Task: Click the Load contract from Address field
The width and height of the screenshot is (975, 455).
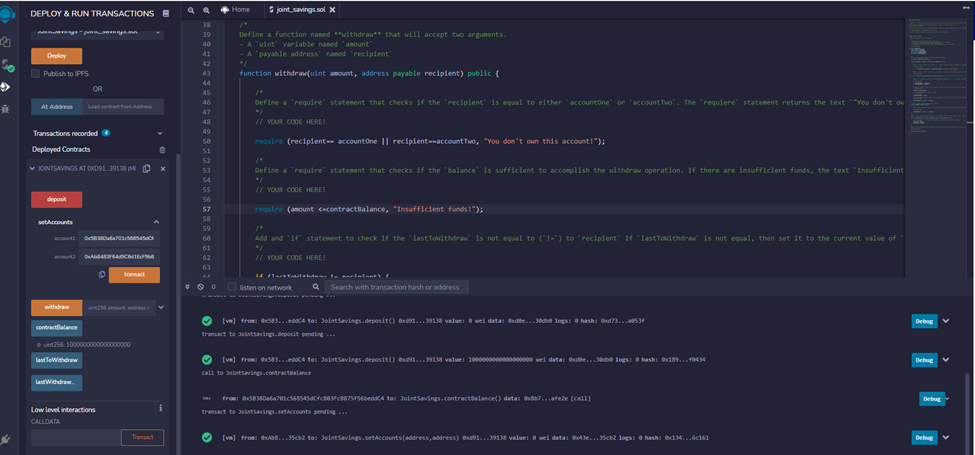Action: [x=123, y=107]
